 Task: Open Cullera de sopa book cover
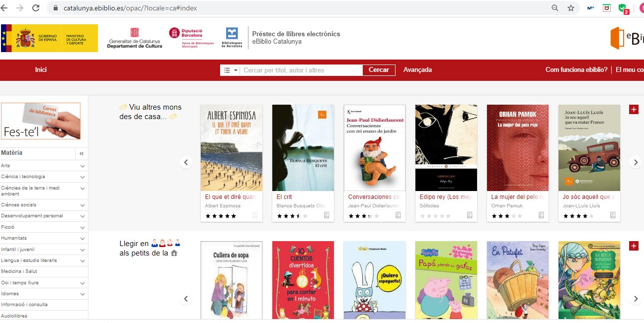(x=232, y=280)
